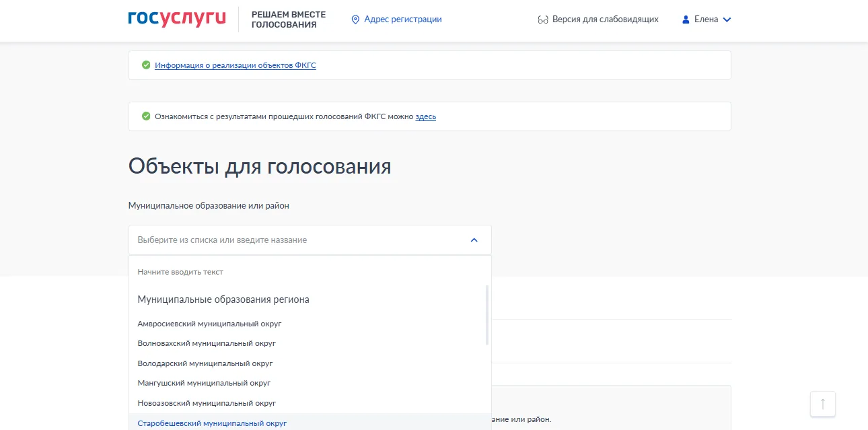Click the dropdown list scrollbar
The image size is (868, 430).
click(486, 315)
